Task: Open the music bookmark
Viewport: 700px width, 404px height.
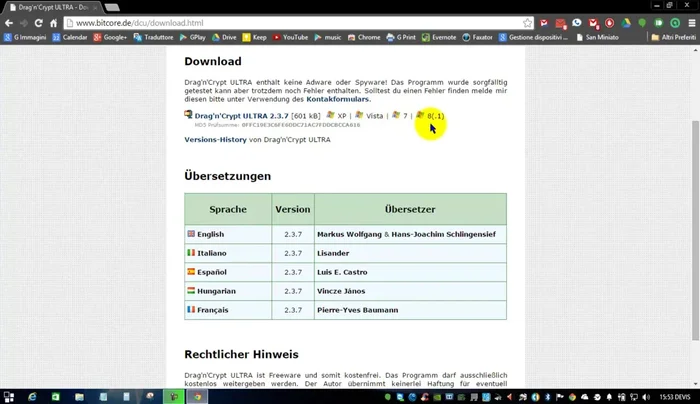Action: (x=328, y=37)
